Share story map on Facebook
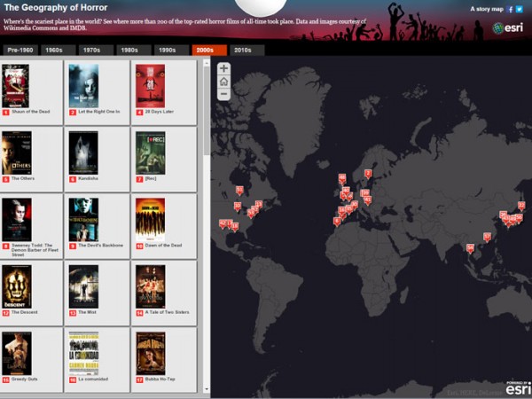The image size is (532, 399). (x=511, y=9)
